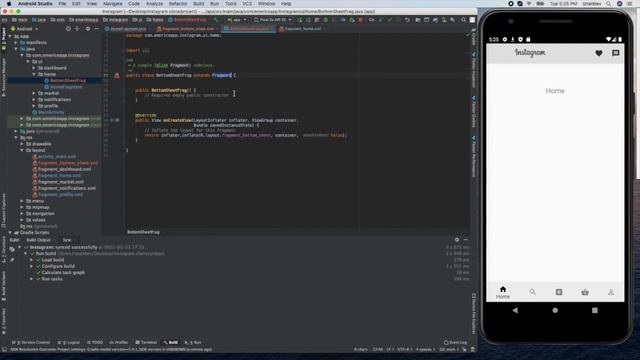Viewport: 640px width, 360px height.
Task: Open the Apple menu
Action: tap(9, 4)
